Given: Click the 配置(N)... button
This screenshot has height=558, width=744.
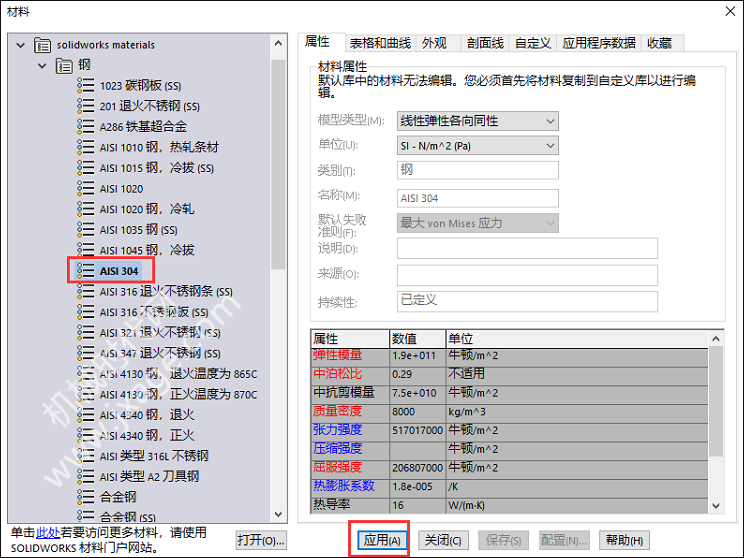Looking at the screenshot, I should [564, 540].
